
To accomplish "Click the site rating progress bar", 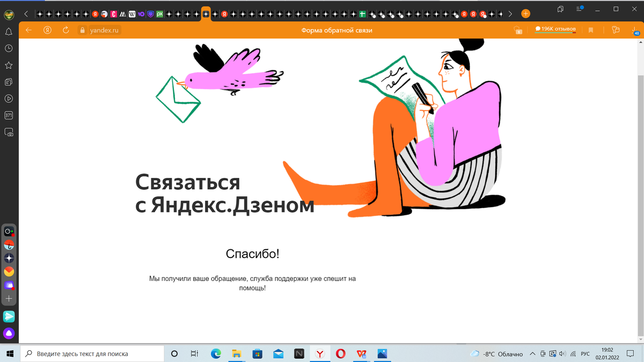I will [x=555, y=33].
